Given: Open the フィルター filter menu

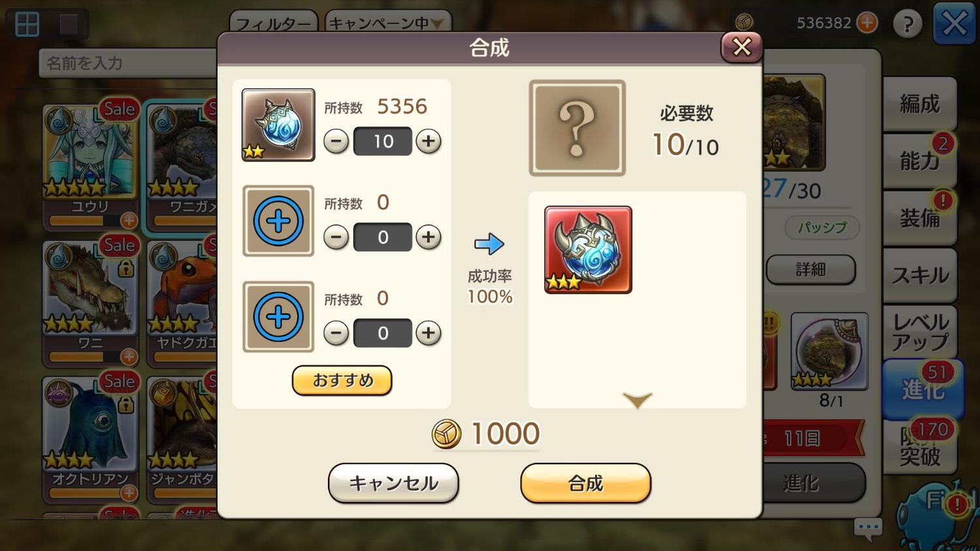Looking at the screenshot, I should pyautogui.click(x=274, y=22).
